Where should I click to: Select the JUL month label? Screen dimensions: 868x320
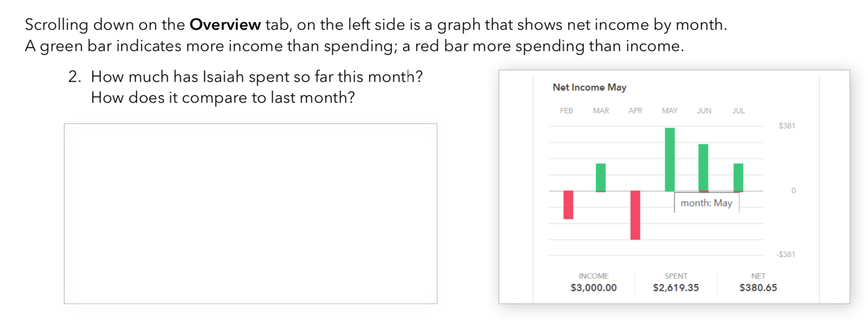click(738, 111)
